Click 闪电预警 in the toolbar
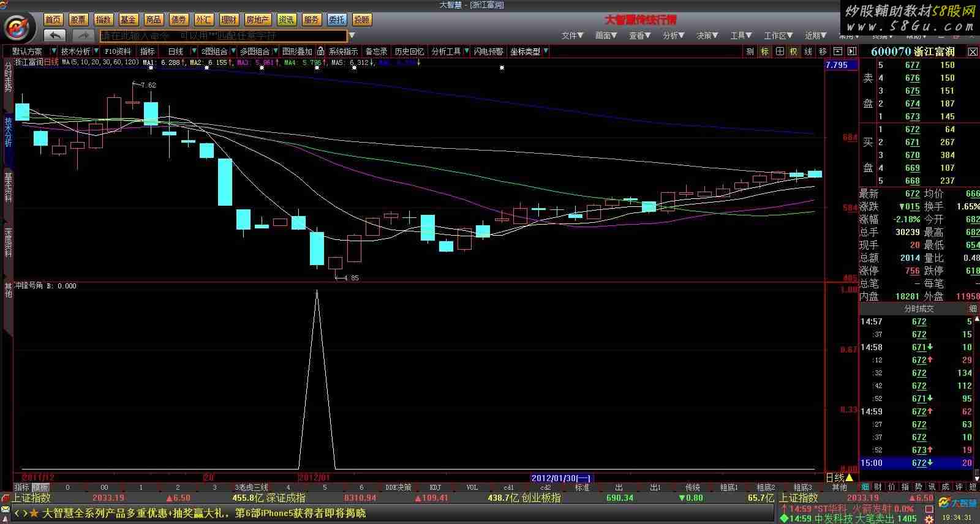 [488, 51]
